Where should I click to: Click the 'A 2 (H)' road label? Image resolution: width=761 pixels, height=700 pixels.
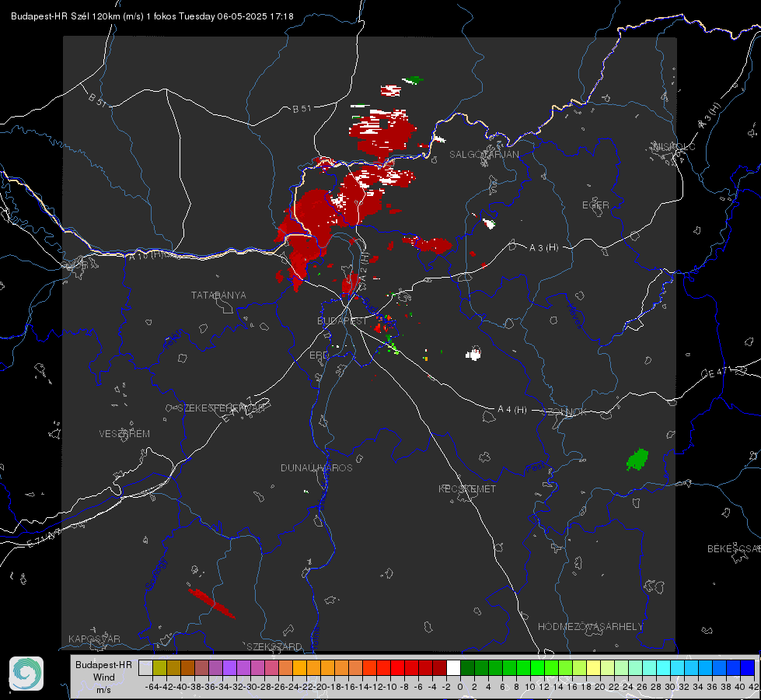(364, 268)
